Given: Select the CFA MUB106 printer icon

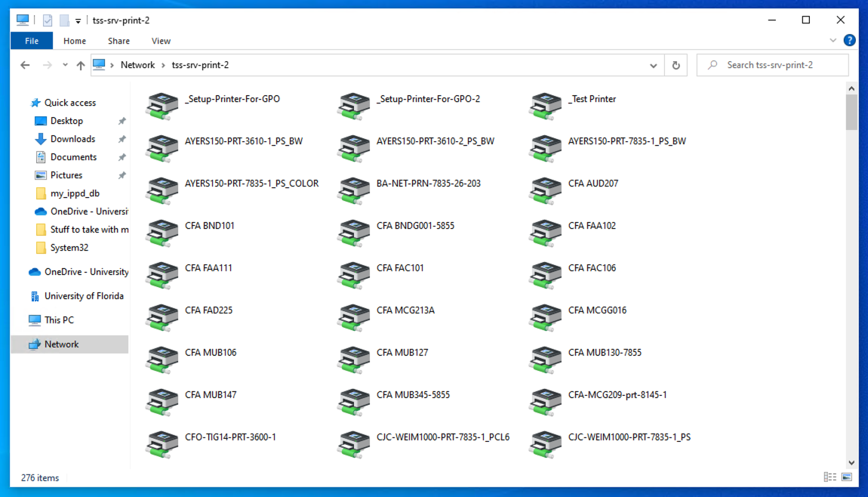Looking at the screenshot, I should pyautogui.click(x=162, y=359).
